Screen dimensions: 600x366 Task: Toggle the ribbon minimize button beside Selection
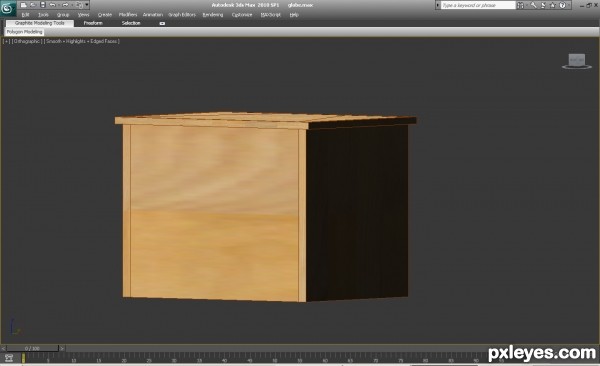(162, 23)
